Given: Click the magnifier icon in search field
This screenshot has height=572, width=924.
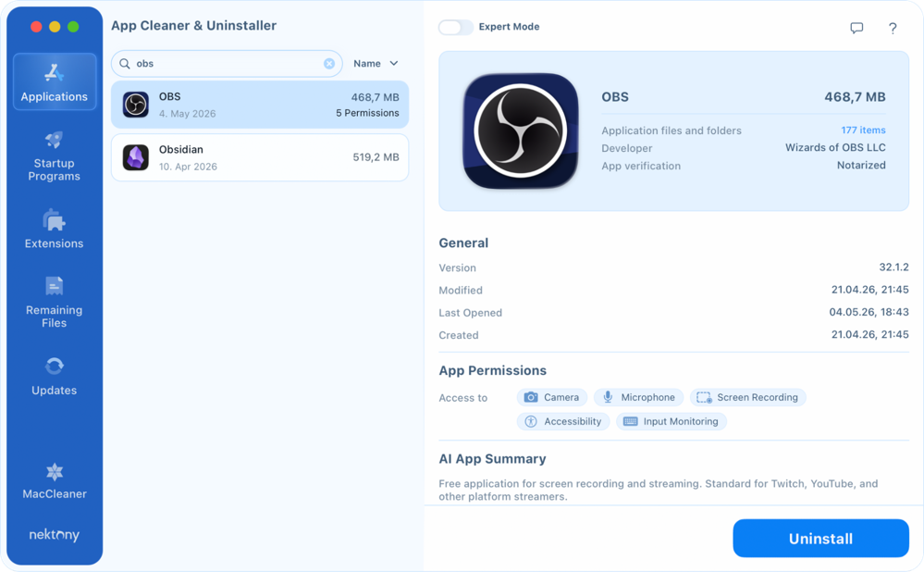Looking at the screenshot, I should (124, 64).
